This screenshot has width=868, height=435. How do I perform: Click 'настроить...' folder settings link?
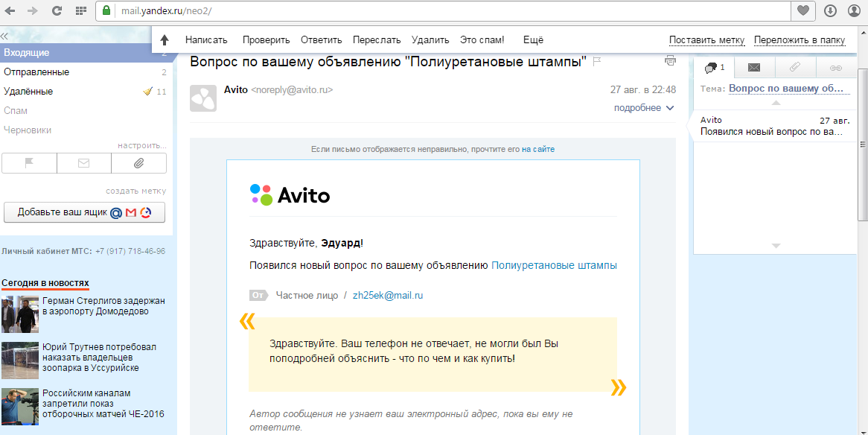click(141, 146)
